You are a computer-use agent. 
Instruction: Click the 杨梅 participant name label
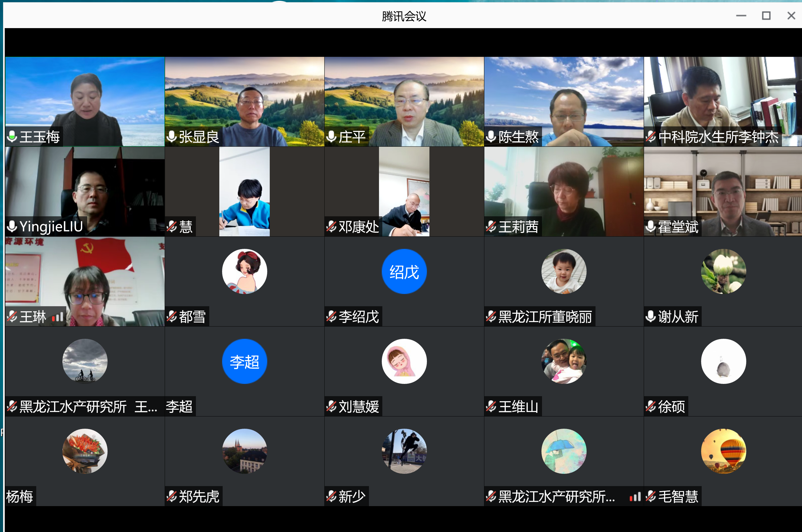coord(20,497)
